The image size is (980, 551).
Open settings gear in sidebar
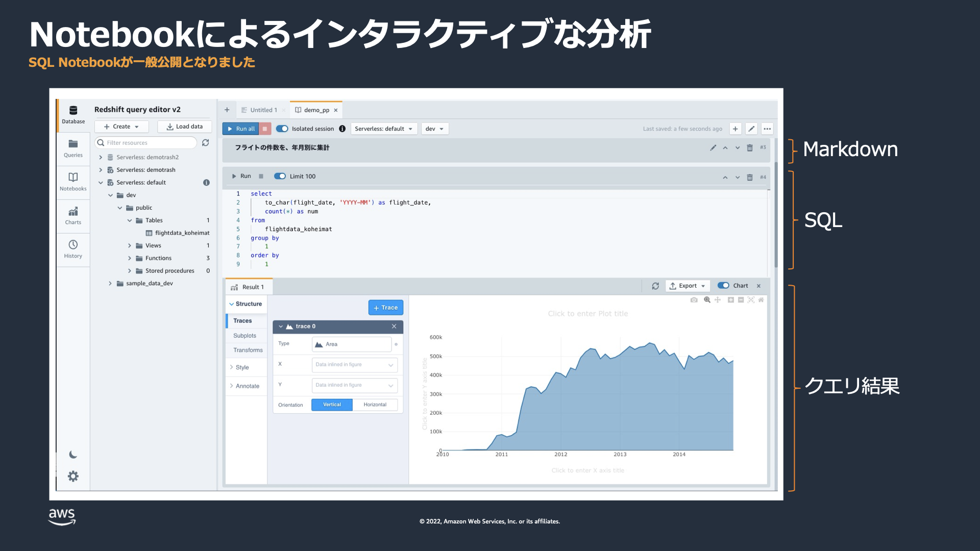tap(73, 476)
